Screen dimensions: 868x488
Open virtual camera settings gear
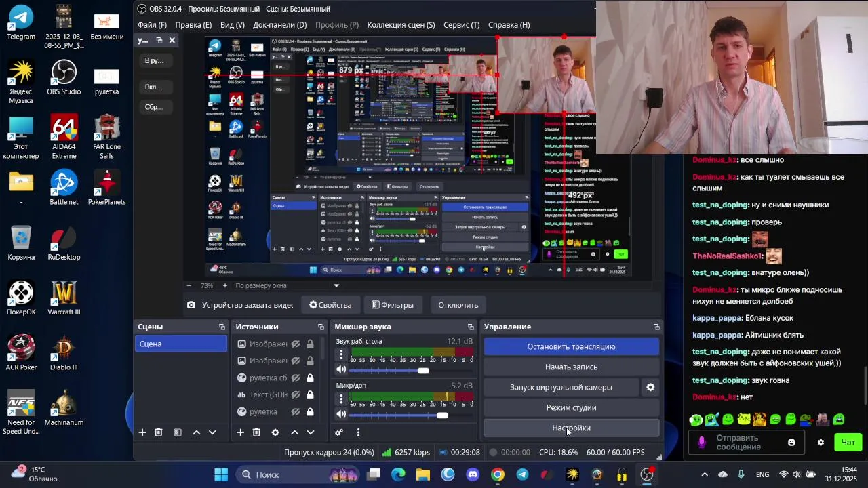650,387
